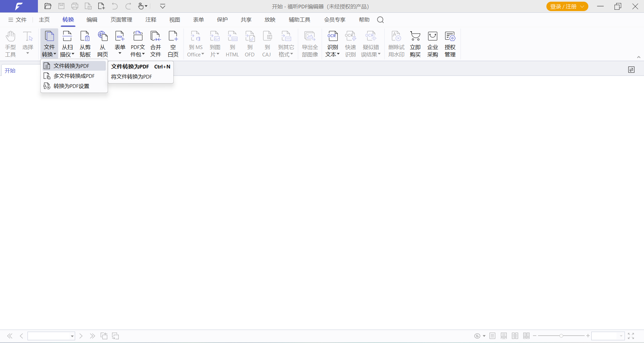Open the 文件 file menu
Screen dimensions: 644x343
point(17,20)
